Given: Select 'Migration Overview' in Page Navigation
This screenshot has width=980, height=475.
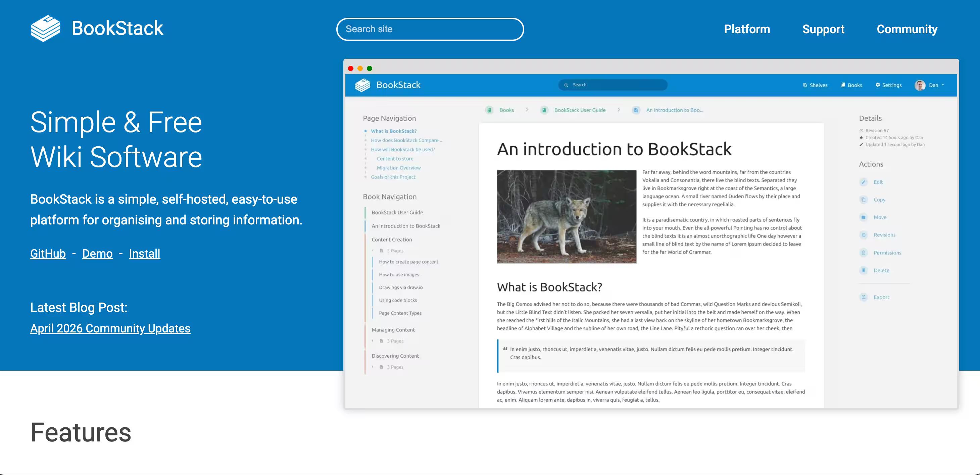Looking at the screenshot, I should tap(399, 168).
